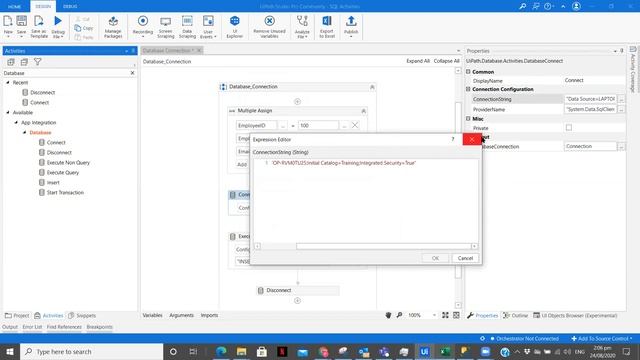The image size is (640, 360).
Task: Click Collapse All link
Action: (446, 61)
